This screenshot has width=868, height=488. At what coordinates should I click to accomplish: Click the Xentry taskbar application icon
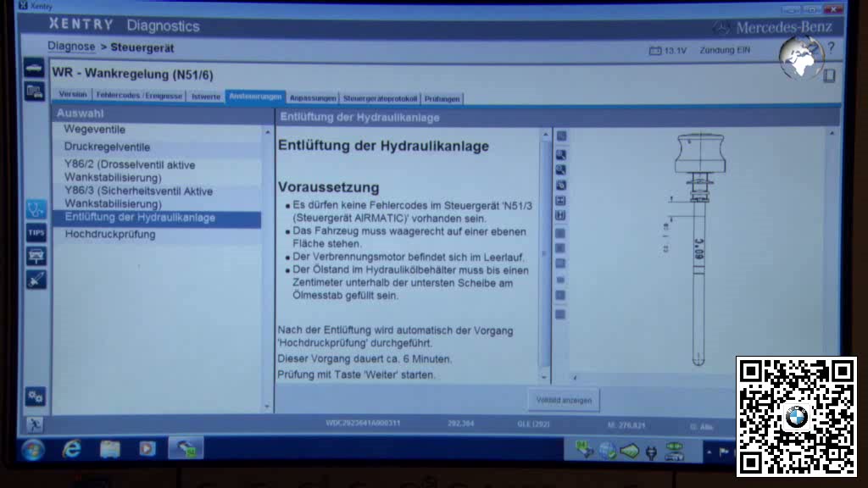coord(186,448)
